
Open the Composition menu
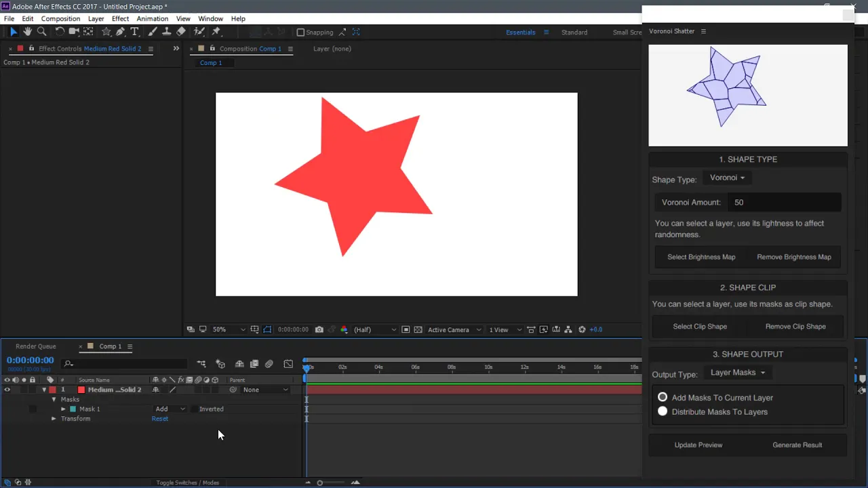tap(60, 18)
